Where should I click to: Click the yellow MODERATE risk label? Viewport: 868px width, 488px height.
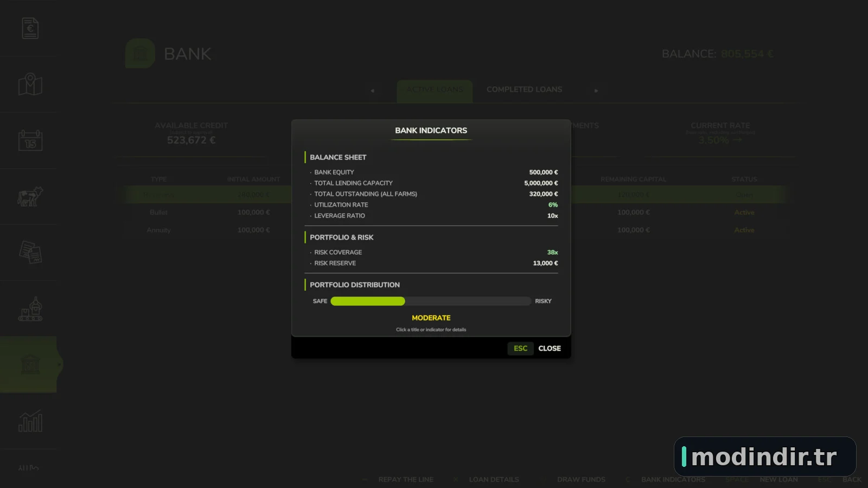pos(431,318)
